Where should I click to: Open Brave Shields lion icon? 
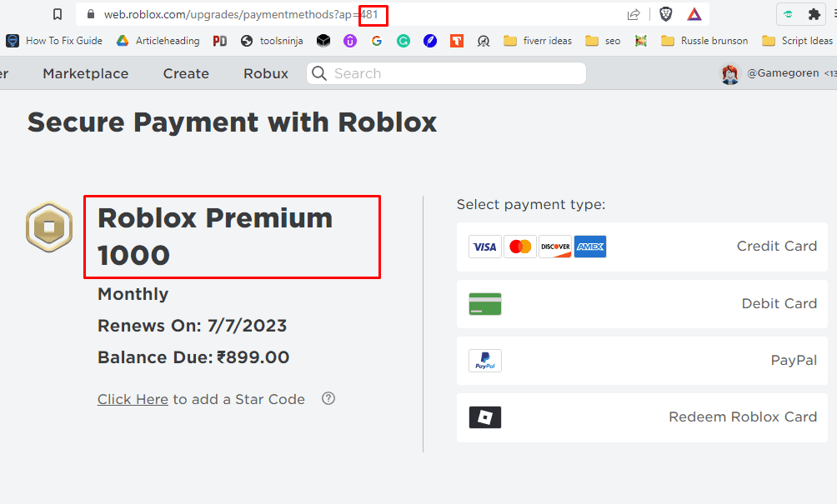pos(665,14)
